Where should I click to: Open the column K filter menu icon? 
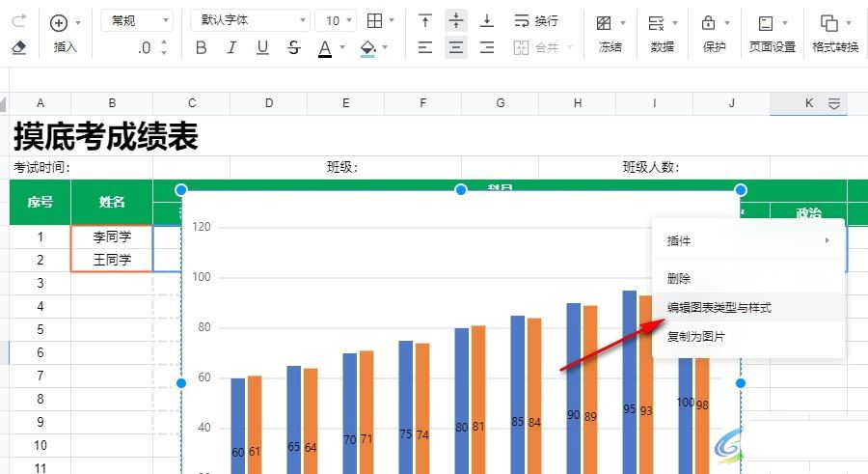(x=834, y=103)
